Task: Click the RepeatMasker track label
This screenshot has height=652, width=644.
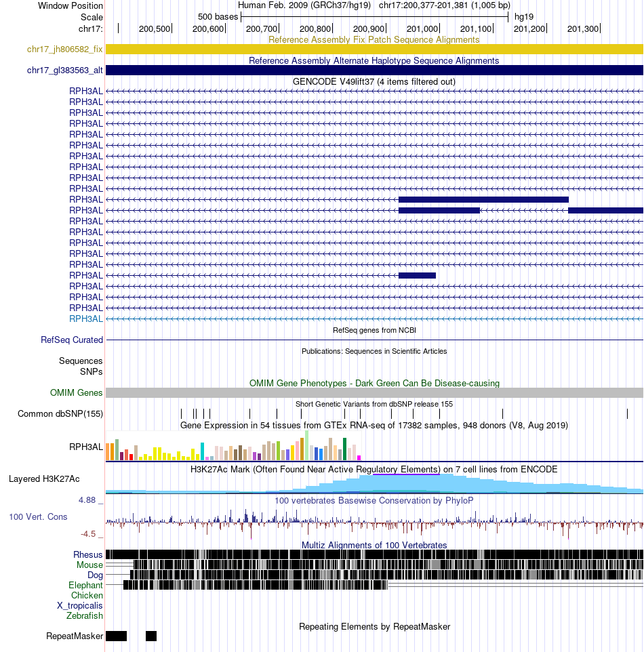Action: click(75, 636)
